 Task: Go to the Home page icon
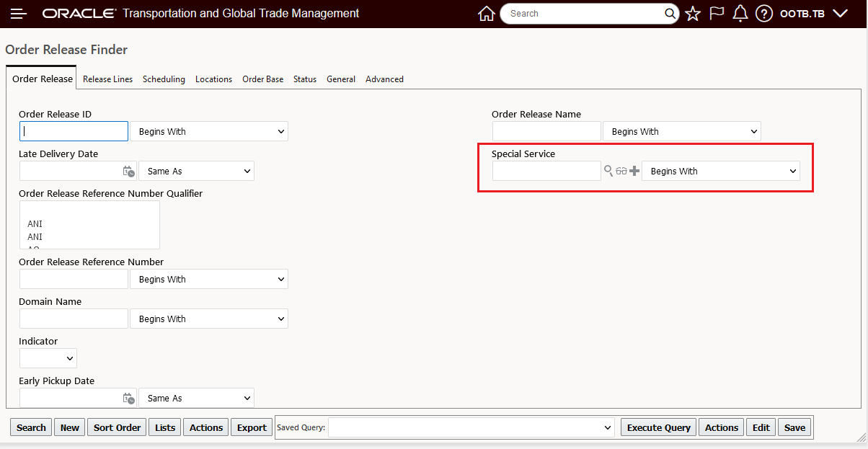point(487,14)
